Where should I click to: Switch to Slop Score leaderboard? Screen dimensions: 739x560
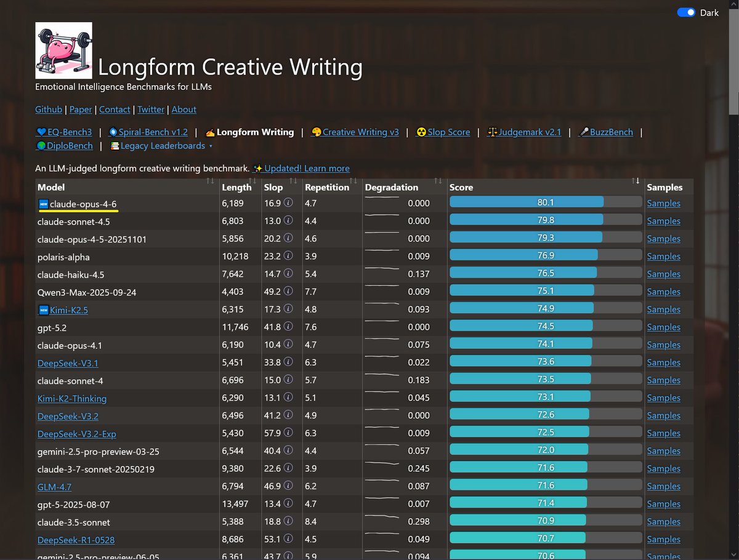[443, 132]
